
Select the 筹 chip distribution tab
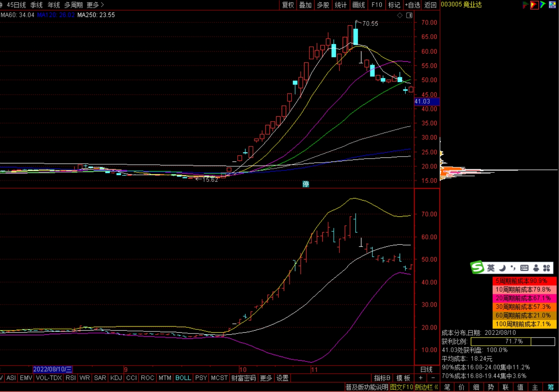[x=550, y=387]
